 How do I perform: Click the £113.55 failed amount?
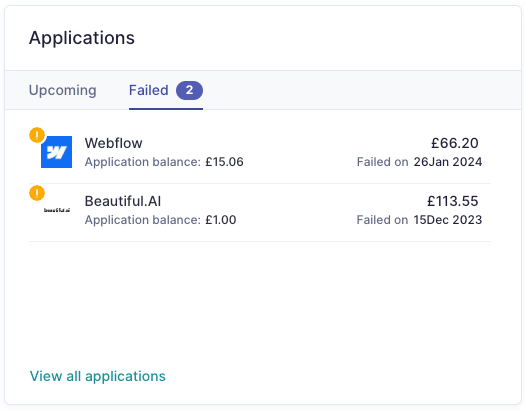(x=453, y=201)
